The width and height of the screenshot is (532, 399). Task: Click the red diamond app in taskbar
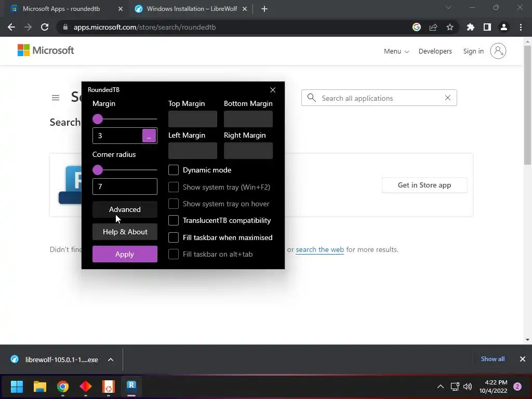86,386
